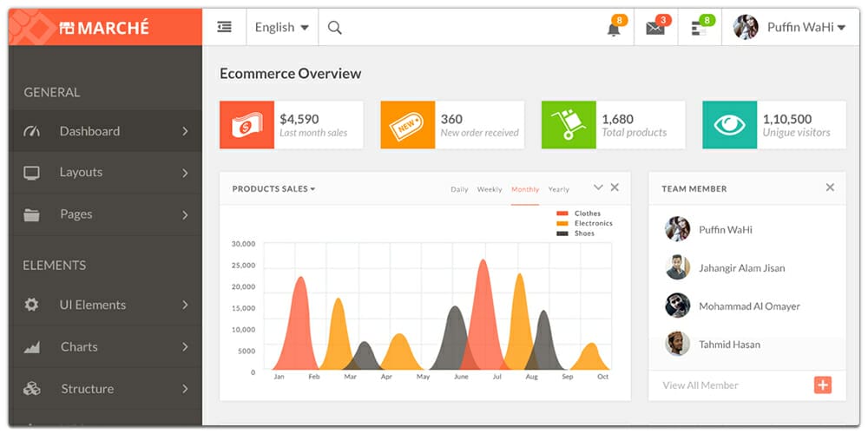Expand the Charts menu chevron
This screenshot has height=434, width=868.
coord(185,347)
